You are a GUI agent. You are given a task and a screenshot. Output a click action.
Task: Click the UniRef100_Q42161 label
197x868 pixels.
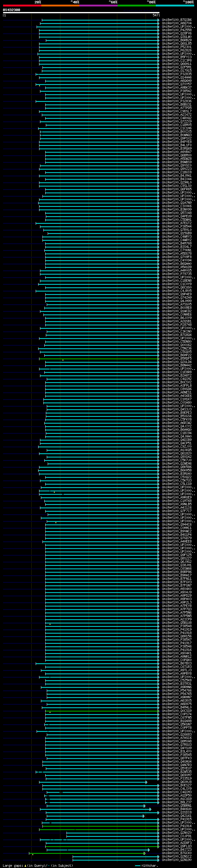coord(177,816)
